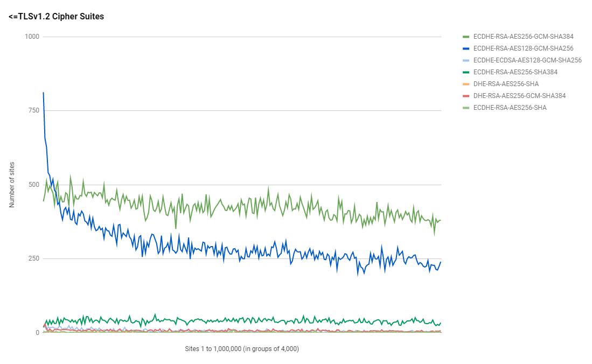Select the DHE-RSA-AES256-GCM-SHA384 legend label
The width and height of the screenshot is (592, 364).
[519, 96]
